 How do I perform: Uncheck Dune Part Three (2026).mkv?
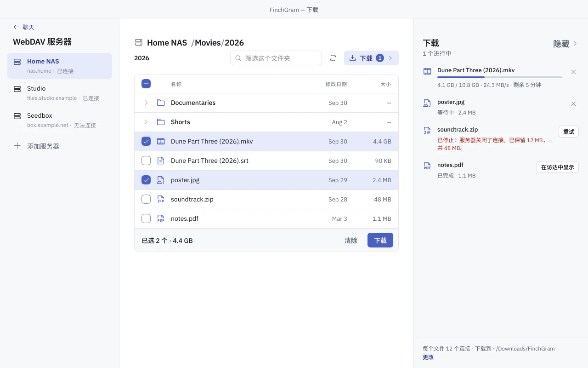click(146, 141)
